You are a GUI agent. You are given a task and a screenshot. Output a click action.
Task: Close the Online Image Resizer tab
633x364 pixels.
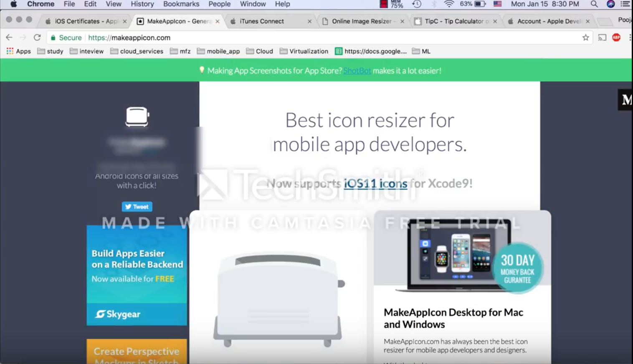click(402, 21)
